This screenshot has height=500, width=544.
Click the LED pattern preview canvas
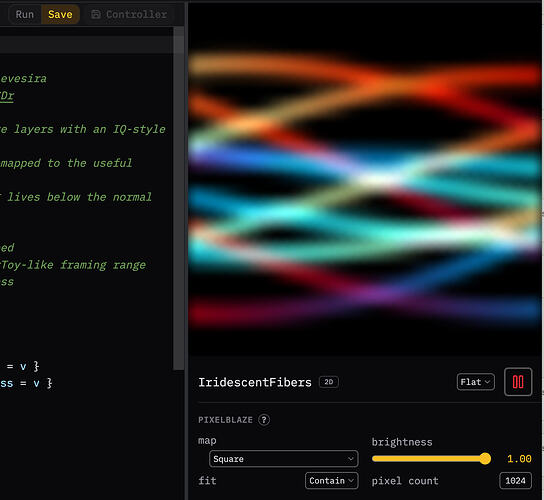(x=364, y=180)
